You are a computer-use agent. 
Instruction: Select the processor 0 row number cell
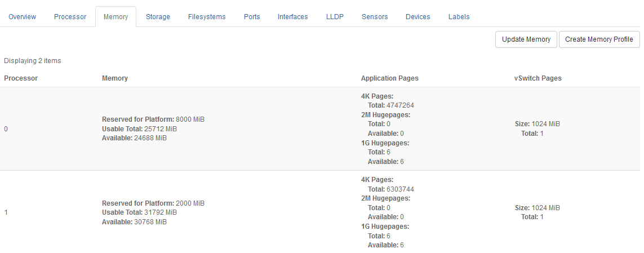6,129
